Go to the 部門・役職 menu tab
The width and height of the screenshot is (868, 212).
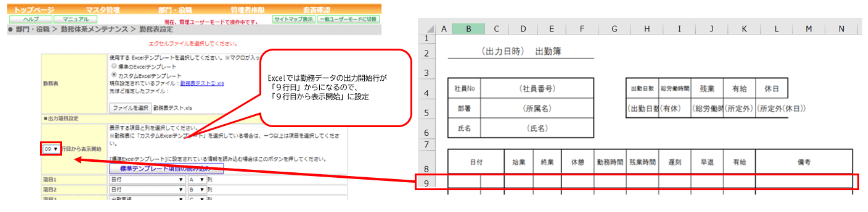click(x=175, y=10)
